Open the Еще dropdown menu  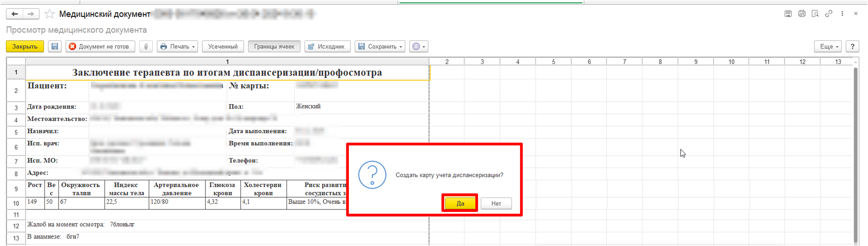828,46
